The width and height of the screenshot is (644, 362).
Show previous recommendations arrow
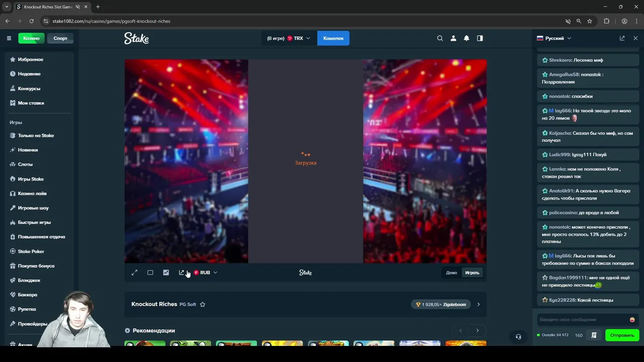(x=460, y=330)
